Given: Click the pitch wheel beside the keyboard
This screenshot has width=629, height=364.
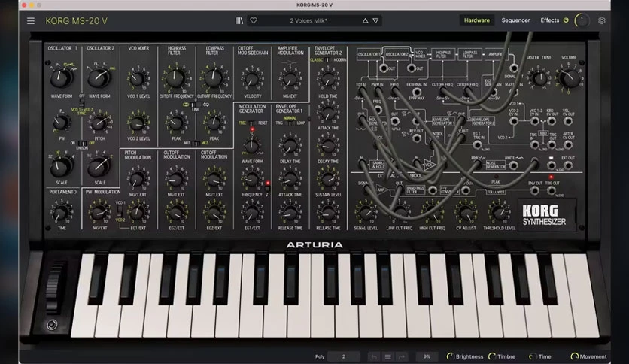Looking at the screenshot, I should pyautogui.click(x=53, y=287).
